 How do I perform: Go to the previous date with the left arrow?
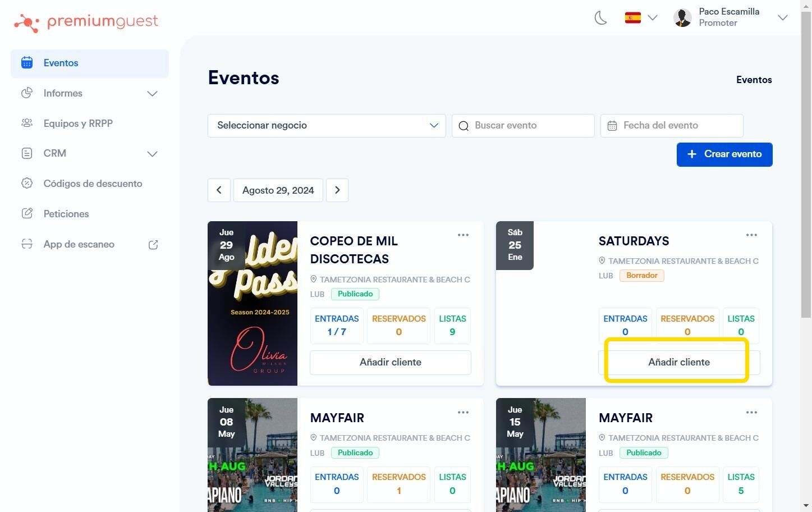[219, 190]
